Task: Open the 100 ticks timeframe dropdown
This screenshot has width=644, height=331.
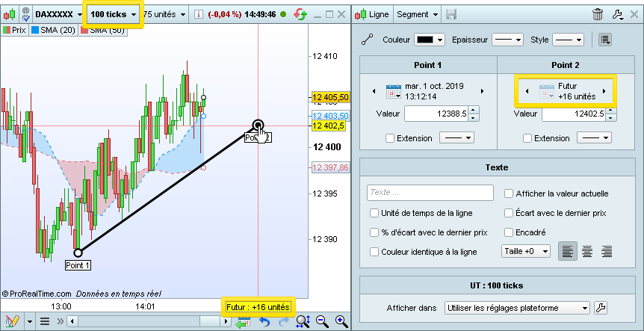Action: point(114,14)
